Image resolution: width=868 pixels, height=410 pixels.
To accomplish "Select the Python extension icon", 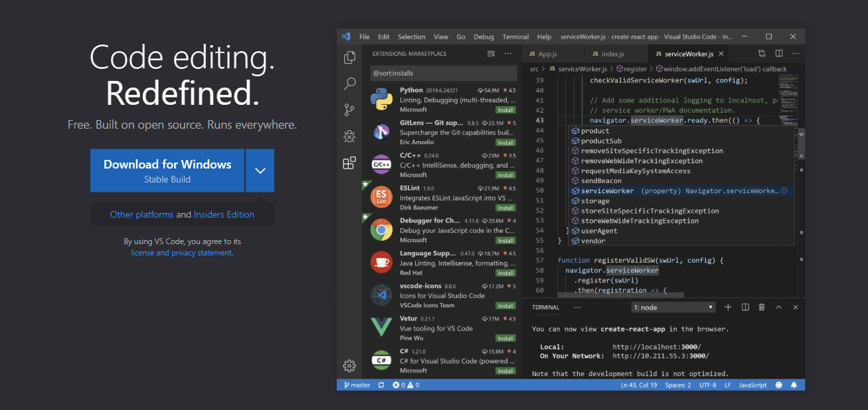I will click(381, 99).
